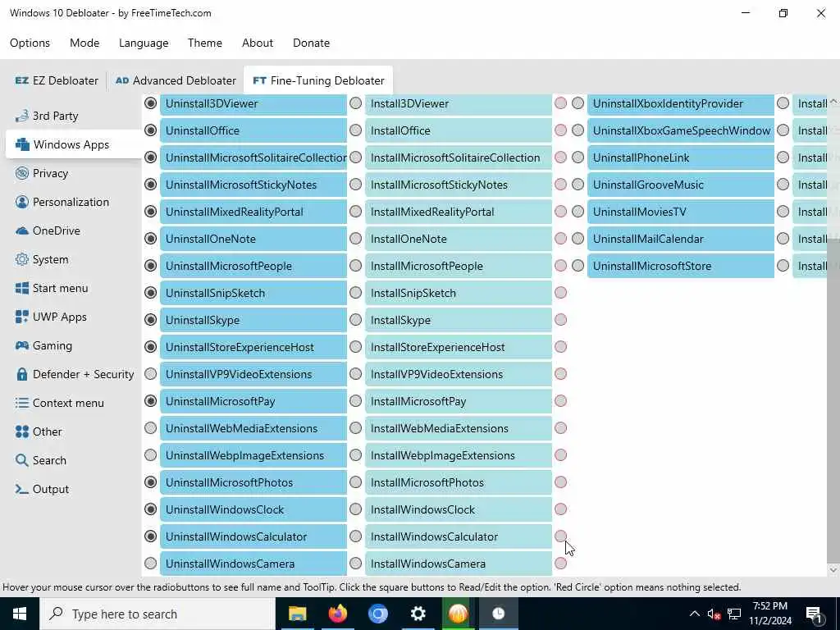Open the blue browser icon in taskbar
840x630 pixels.
(x=377, y=614)
